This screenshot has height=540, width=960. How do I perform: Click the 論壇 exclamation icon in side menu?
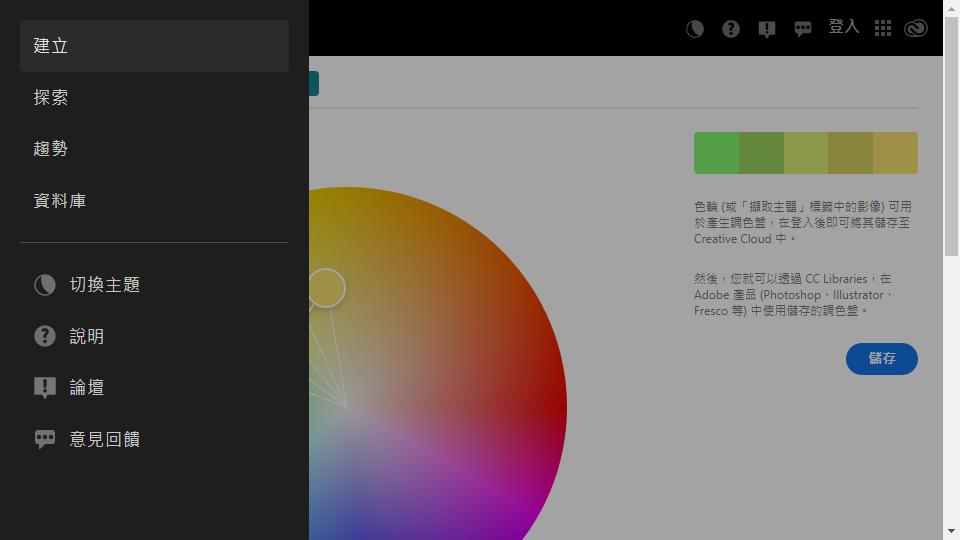tap(45, 388)
